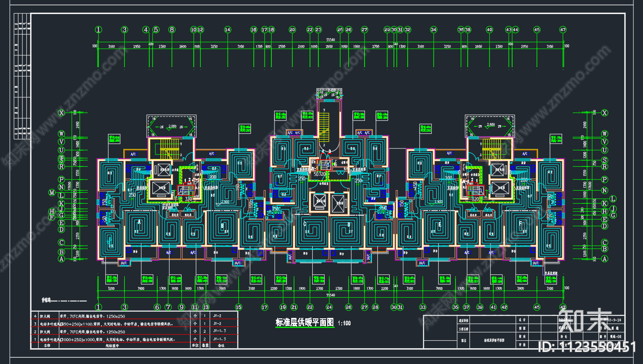Click grid axis bubble 40
Viewport: 643px width, 364px height.
489,30
